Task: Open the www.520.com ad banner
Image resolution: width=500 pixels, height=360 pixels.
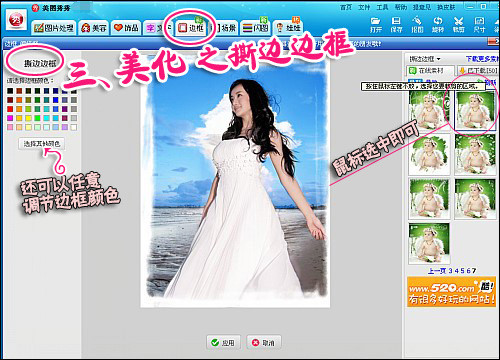Action: pyautogui.click(x=452, y=292)
